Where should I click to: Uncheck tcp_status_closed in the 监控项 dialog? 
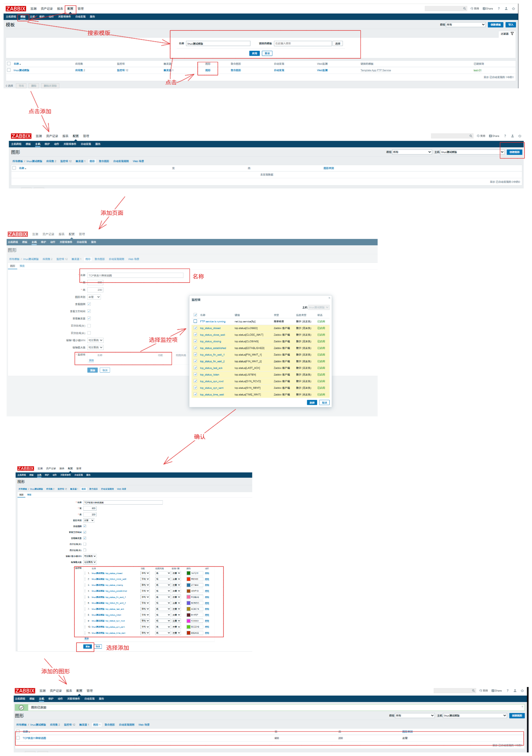click(x=195, y=328)
